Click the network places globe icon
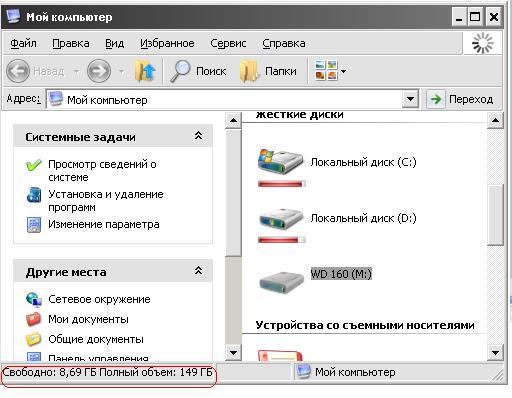Viewport: 512px width, 398px height. coord(34,299)
